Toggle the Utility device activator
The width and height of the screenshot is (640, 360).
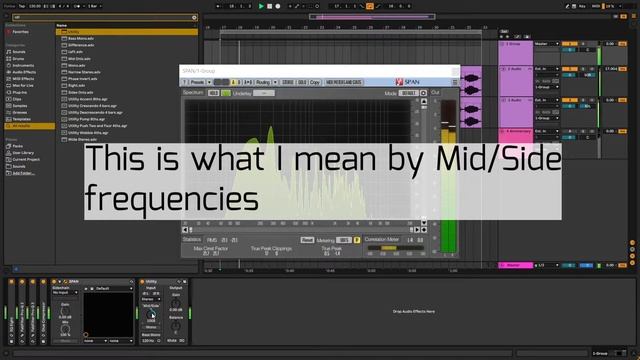point(142,282)
